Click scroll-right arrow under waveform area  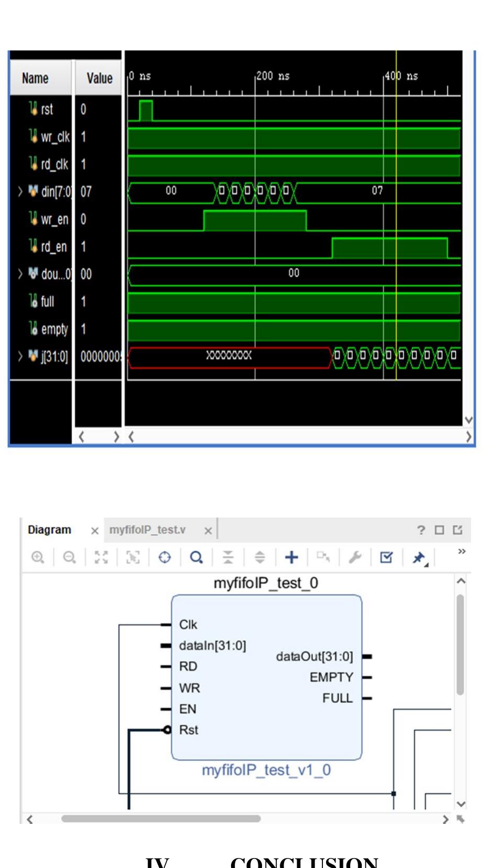coord(468,437)
